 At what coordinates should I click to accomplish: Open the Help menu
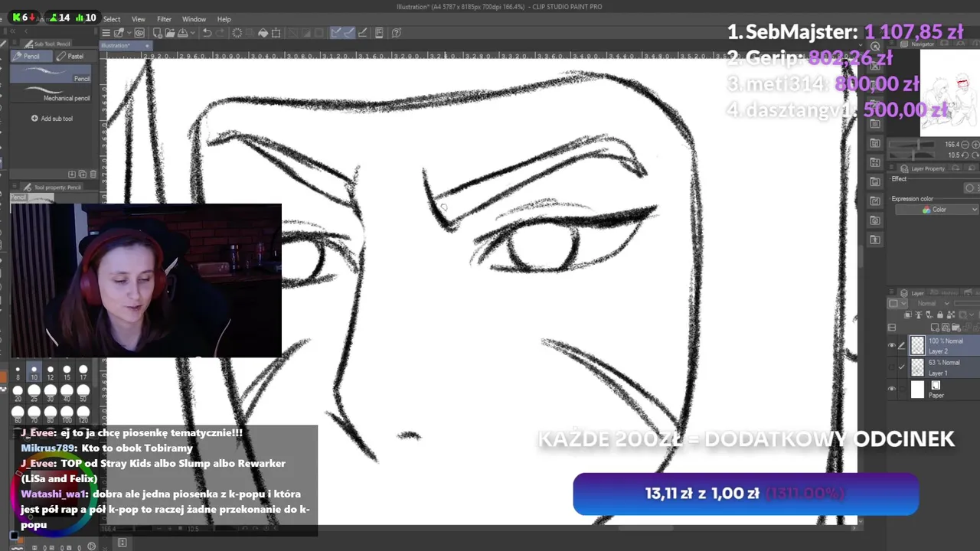(x=224, y=19)
